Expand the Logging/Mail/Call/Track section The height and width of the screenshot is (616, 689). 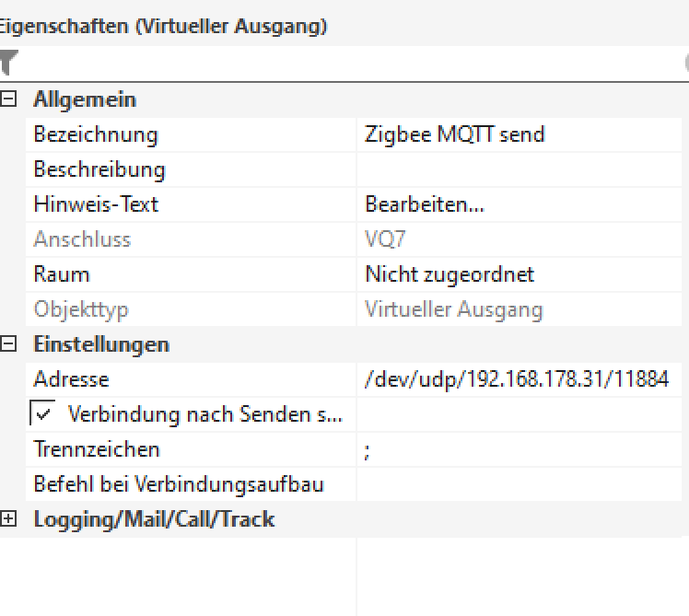(x=9, y=519)
